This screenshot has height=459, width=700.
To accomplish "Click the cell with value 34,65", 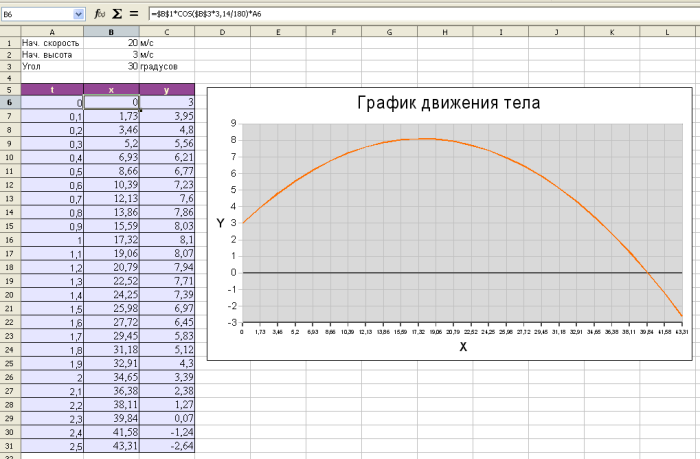I will coord(112,377).
